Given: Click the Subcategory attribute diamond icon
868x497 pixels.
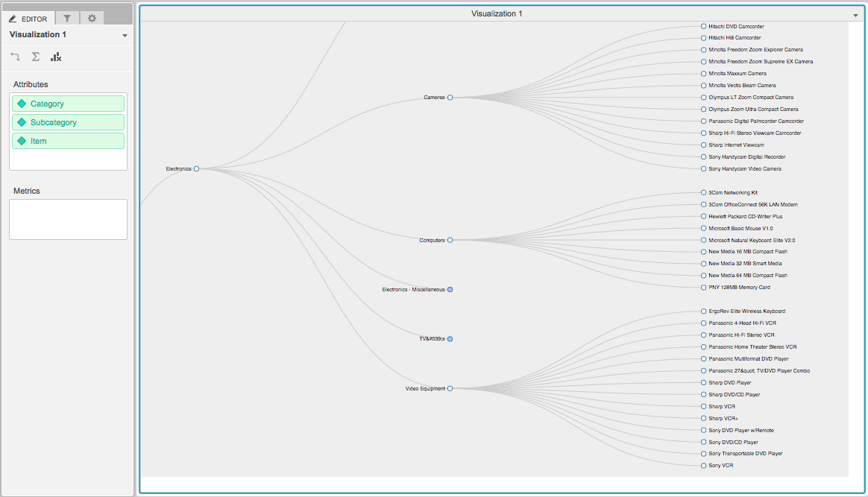Looking at the screenshot, I should point(22,122).
